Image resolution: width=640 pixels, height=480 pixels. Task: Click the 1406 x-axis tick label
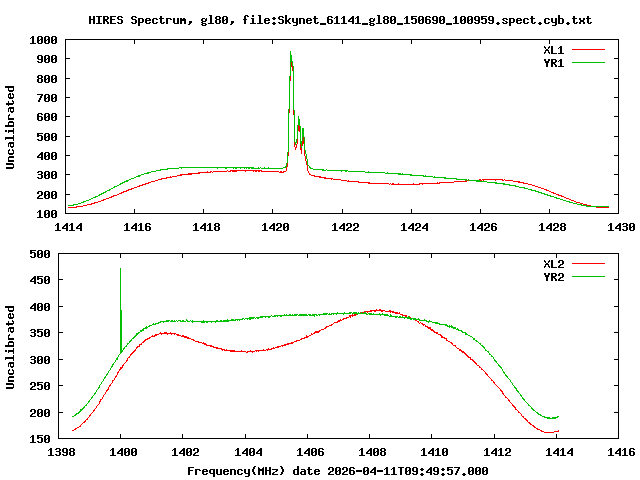pos(310,452)
